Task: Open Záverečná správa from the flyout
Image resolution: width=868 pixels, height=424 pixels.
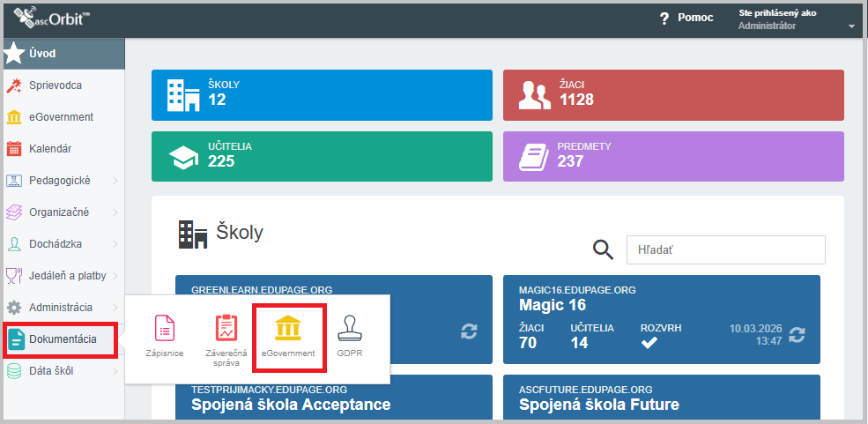Action: coord(227,330)
